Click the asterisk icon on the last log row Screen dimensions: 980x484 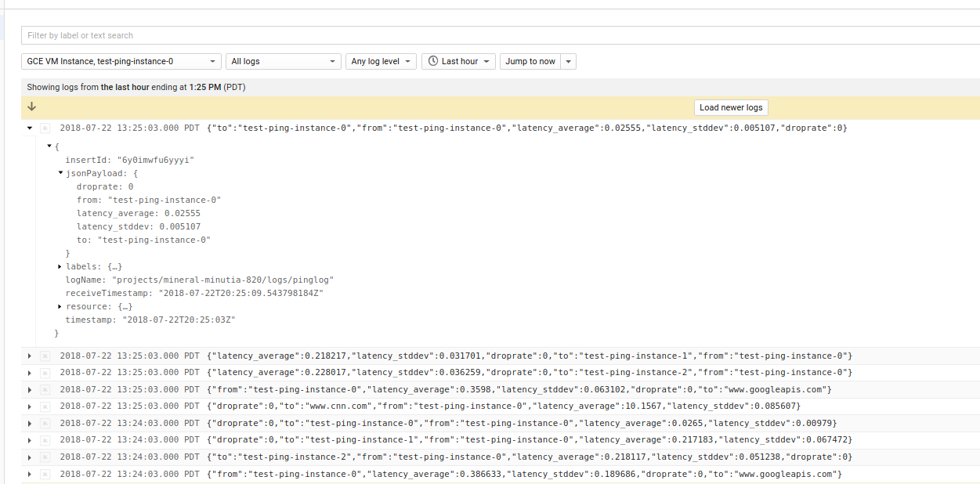[45, 473]
